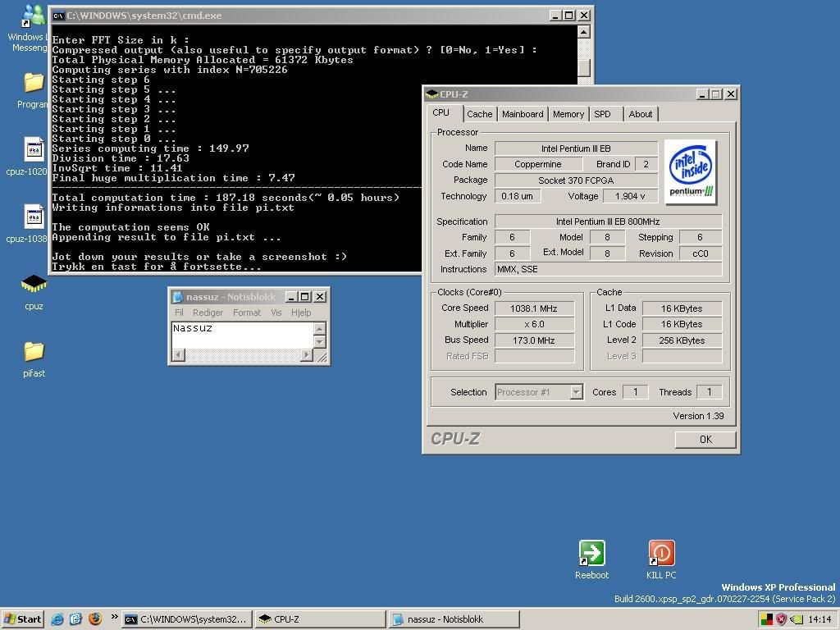Click the CPU-Z title bar chip icon
This screenshot has width=840, height=630.
click(431, 94)
